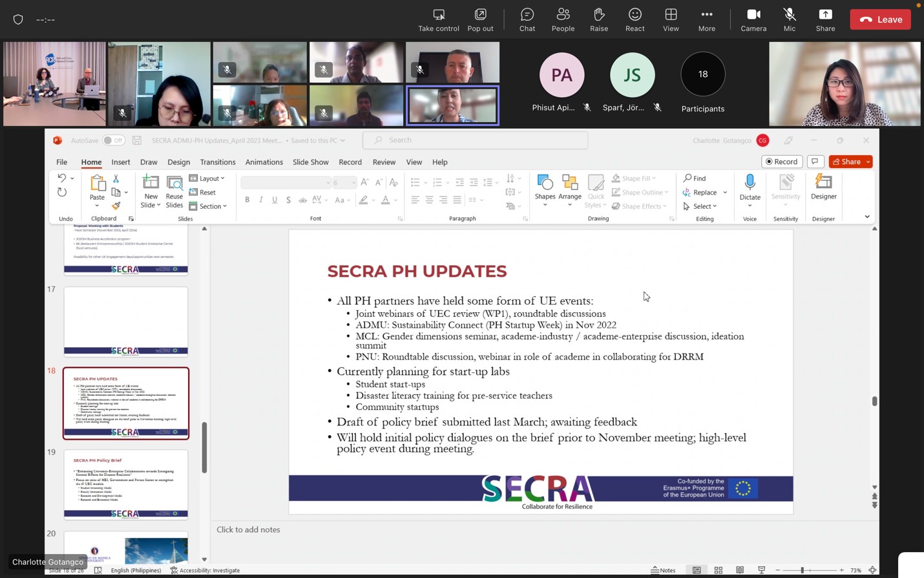This screenshot has height=578, width=924.
Task: Expand the Section dropdown
Action: click(208, 206)
